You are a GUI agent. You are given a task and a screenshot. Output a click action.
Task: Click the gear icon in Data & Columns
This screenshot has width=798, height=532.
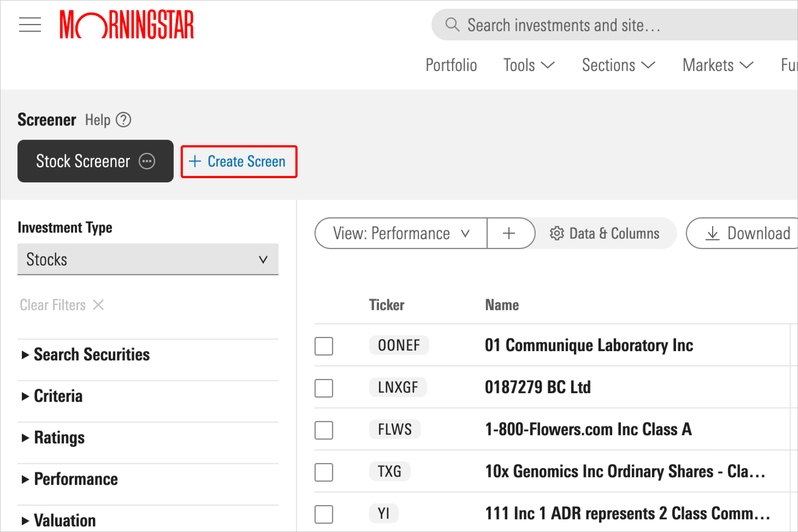pos(557,233)
